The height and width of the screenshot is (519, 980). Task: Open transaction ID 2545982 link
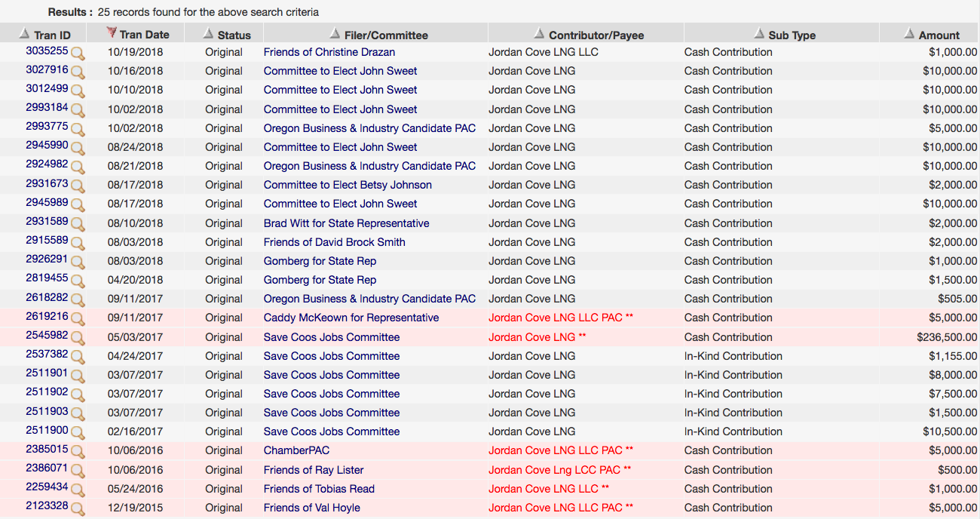[47, 336]
